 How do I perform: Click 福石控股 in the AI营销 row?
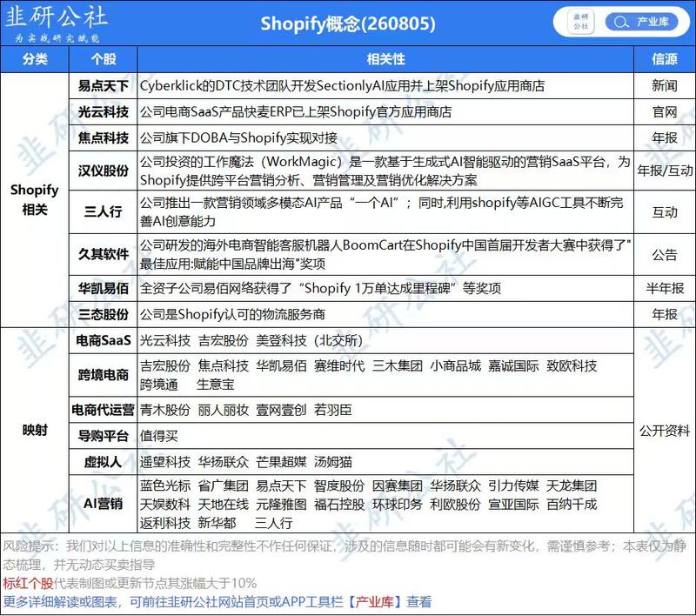[339, 505]
